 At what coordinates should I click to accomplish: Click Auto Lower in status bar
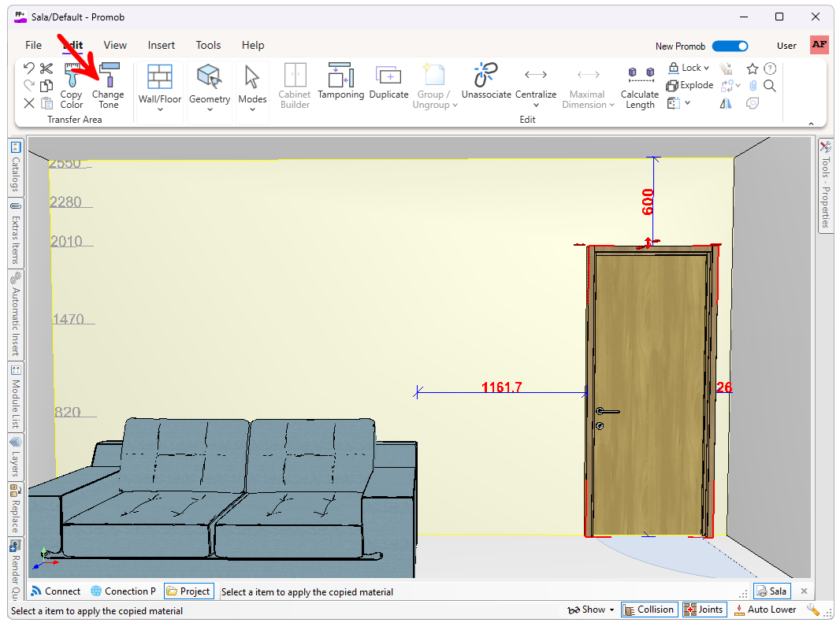[x=765, y=610]
